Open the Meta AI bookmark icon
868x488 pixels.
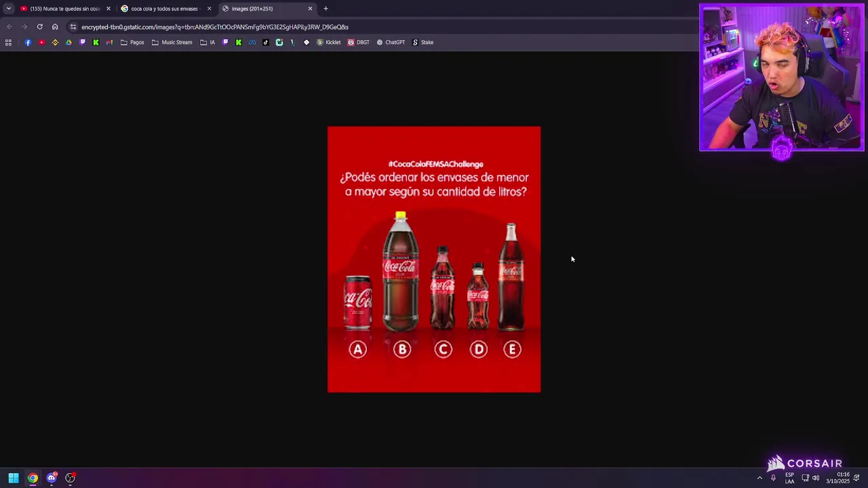[252, 42]
